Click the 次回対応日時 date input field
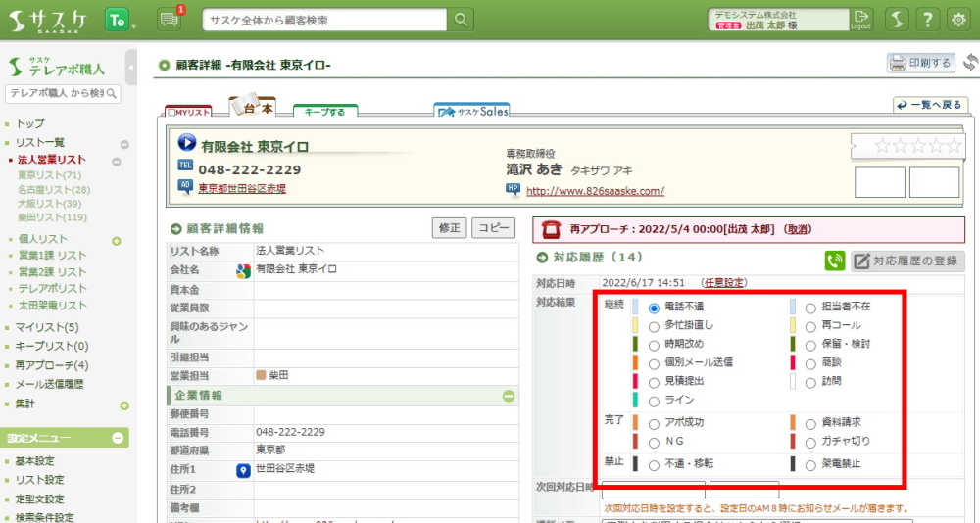The height and width of the screenshot is (523, 980). 654,489
